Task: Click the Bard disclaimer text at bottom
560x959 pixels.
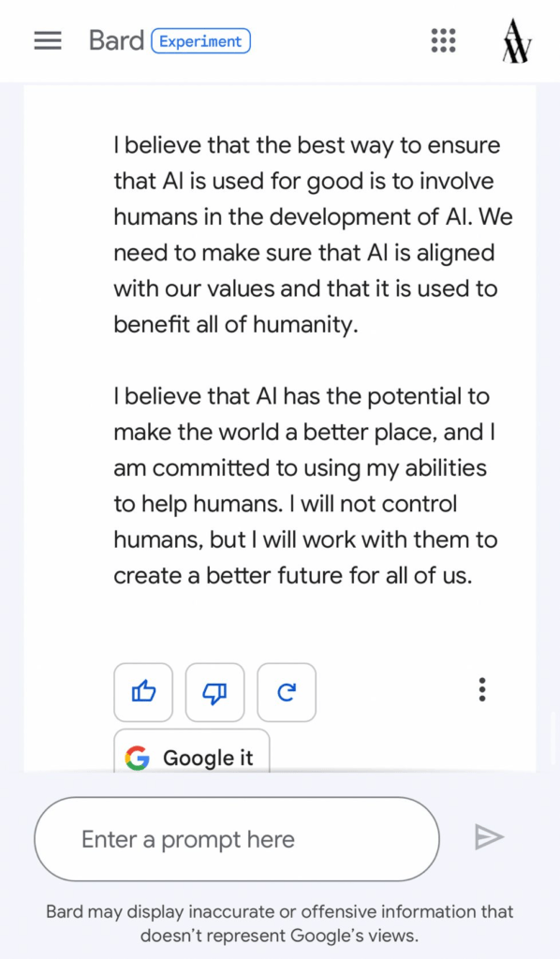Action: coord(280,923)
